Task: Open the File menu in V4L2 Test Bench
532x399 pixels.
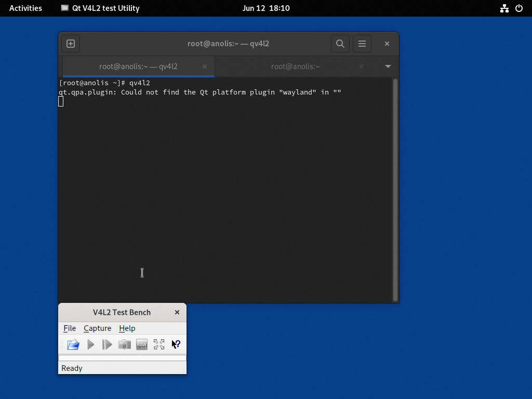Action: pyautogui.click(x=70, y=328)
